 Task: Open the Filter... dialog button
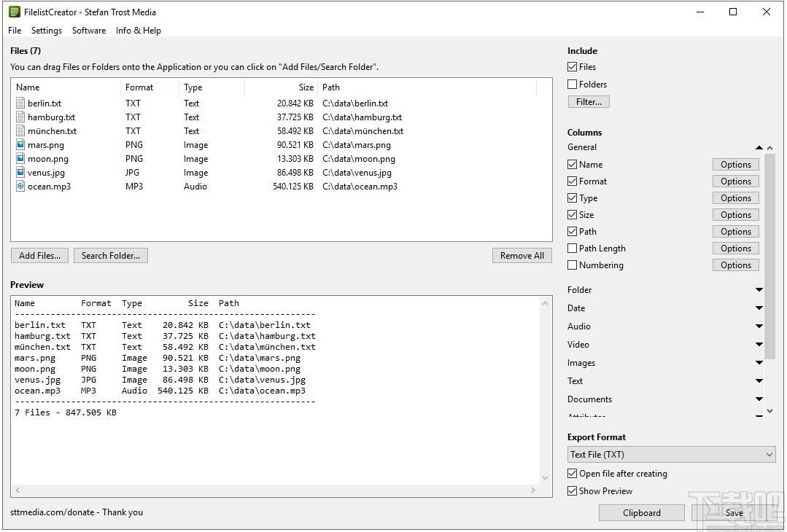click(589, 102)
